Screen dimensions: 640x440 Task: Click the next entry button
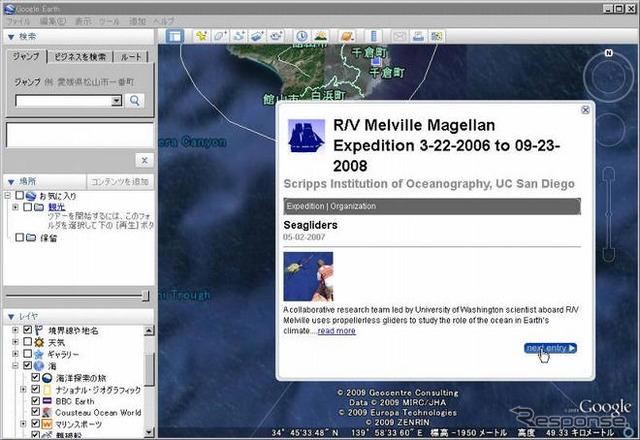pyautogui.click(x=550, y=348)
